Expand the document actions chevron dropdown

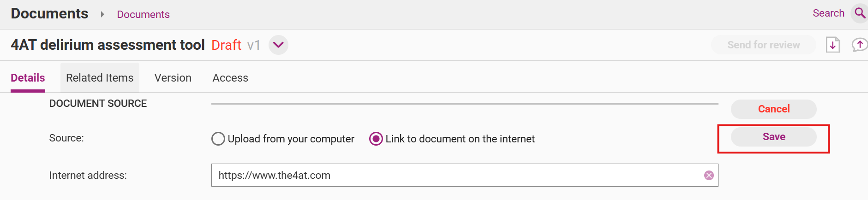(x=278, y=45)
